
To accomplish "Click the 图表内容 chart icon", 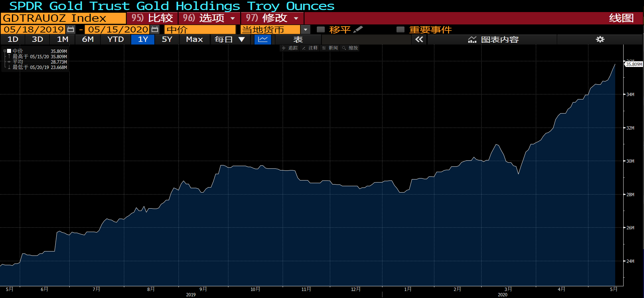I will (x=472, y=40).
